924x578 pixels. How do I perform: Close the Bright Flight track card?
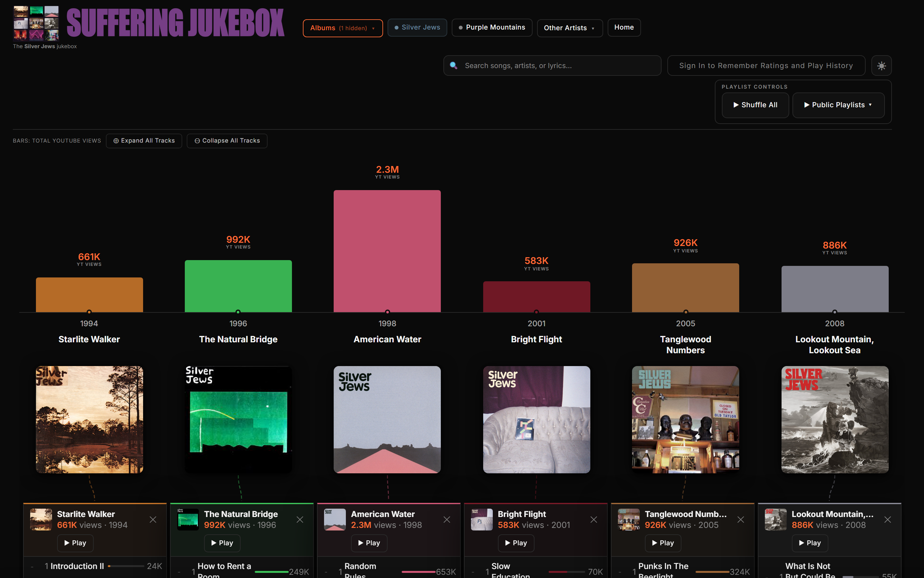[x=594, y=520]
